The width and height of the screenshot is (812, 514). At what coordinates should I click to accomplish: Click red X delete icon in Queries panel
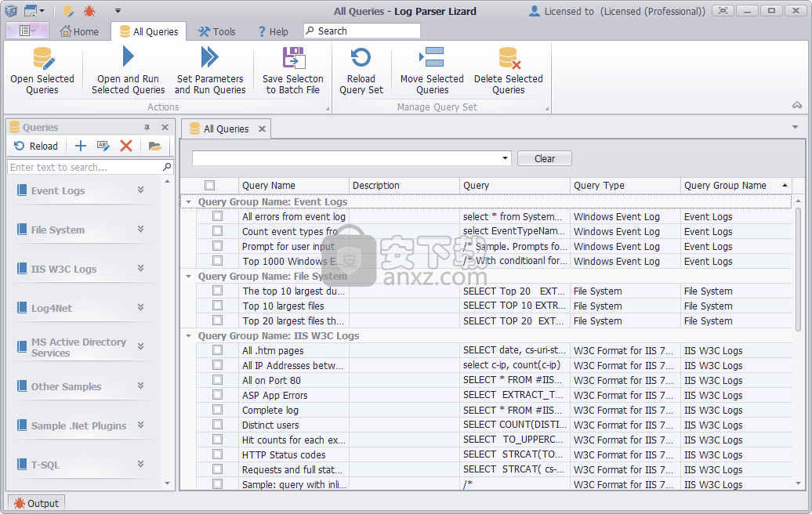click(x=126, y=146)
